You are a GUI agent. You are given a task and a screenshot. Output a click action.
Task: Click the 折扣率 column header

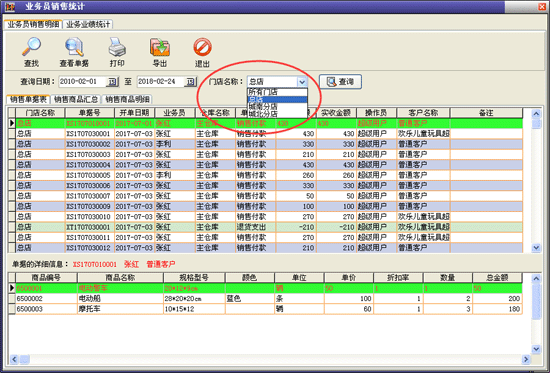398,278
